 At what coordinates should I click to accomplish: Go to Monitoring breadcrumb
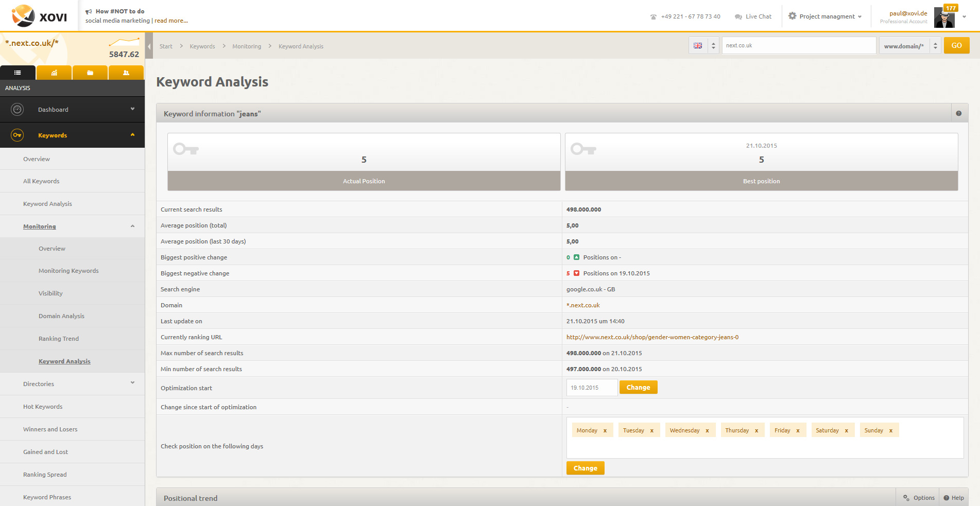pyautogui.click(x=247, y=46)
